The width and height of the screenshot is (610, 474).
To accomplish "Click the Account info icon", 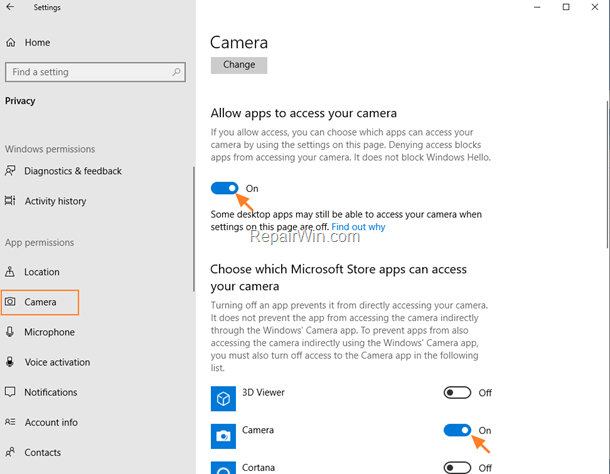I will click(x=10, y=422).
